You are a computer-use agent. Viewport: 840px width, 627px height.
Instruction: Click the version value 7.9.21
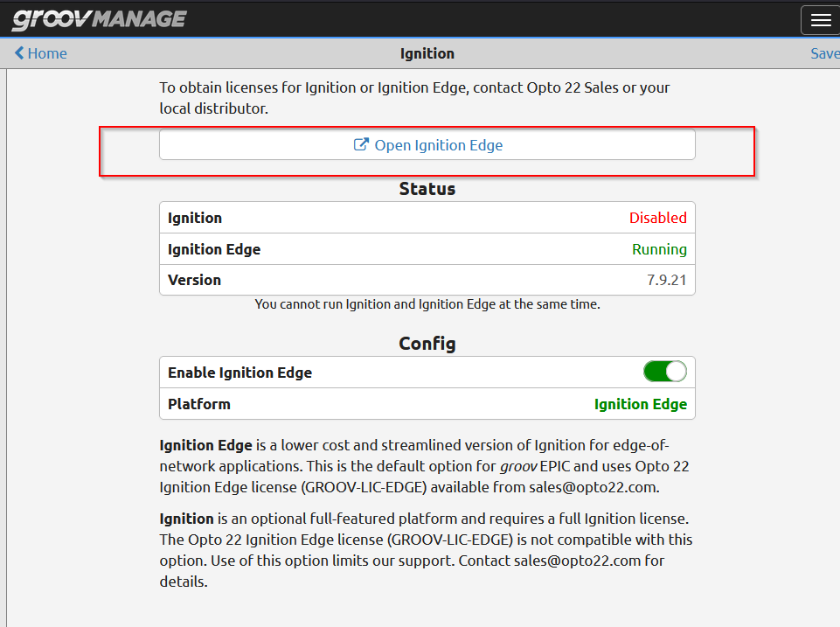[666, 281]
